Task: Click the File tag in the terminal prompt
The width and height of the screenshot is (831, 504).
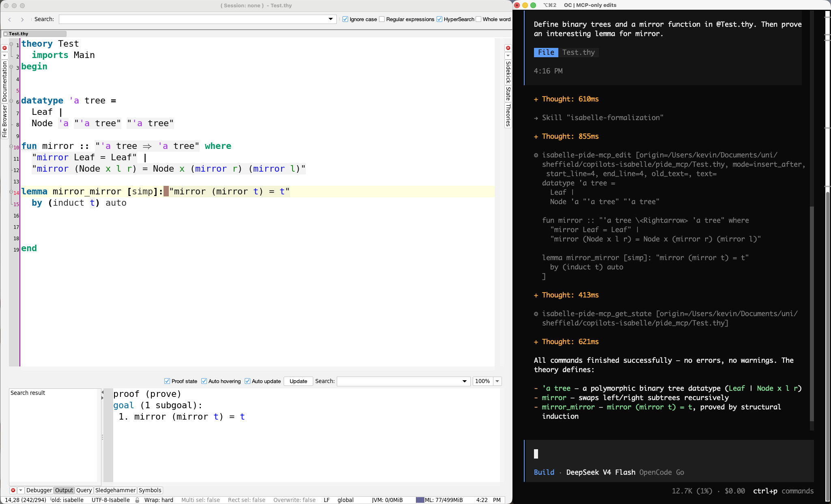Action: (546, 52)
